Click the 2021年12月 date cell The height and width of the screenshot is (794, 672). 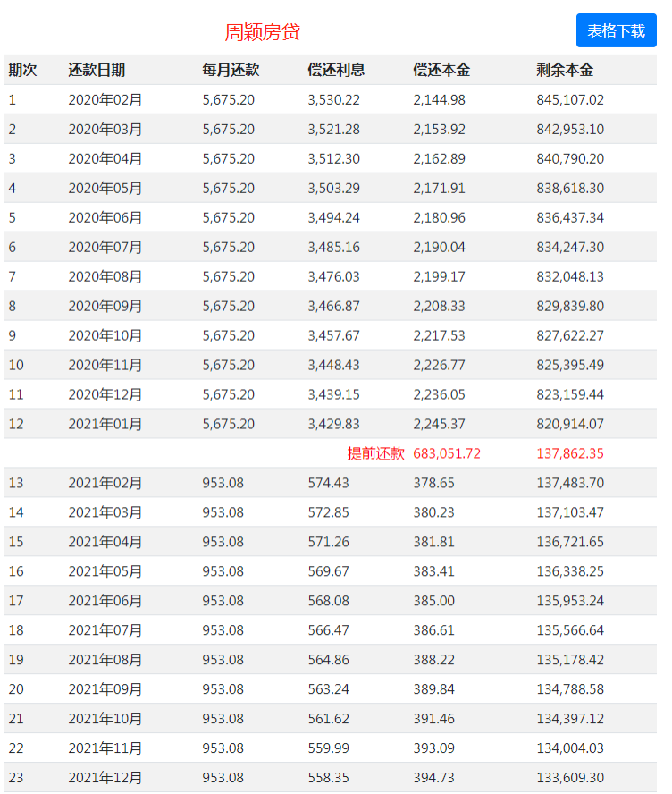[105, 777]
